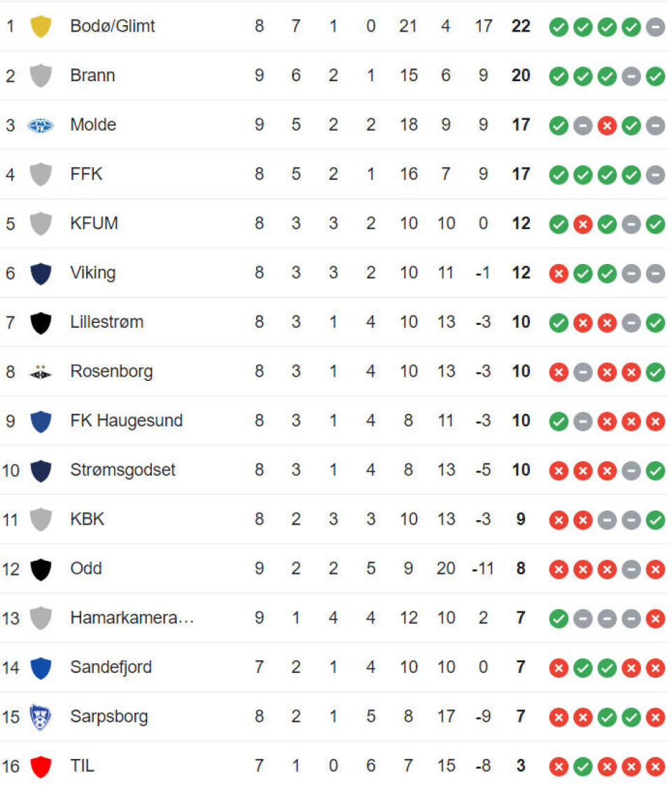Screen dimensions: 672x787
Task: Click the Rosenborg club crest
Action: [x=41, y=372]
